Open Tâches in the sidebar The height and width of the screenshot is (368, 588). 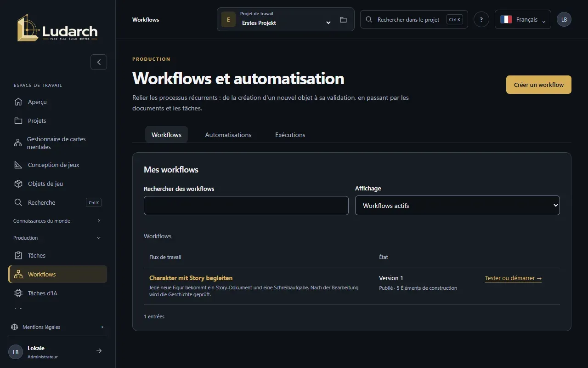57,255
